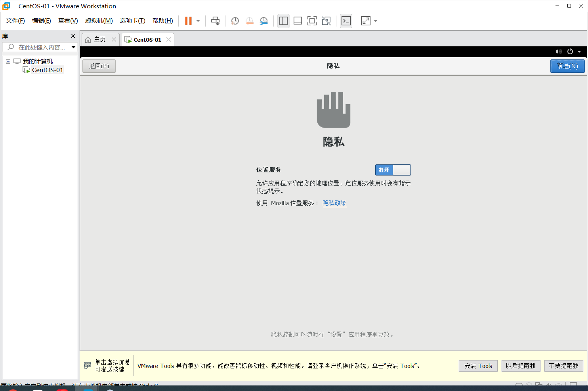Image resolution: width=588 pixels, height=391 pixels.
Task: Click the 安装 Tools button
Action: pos(478,366)
